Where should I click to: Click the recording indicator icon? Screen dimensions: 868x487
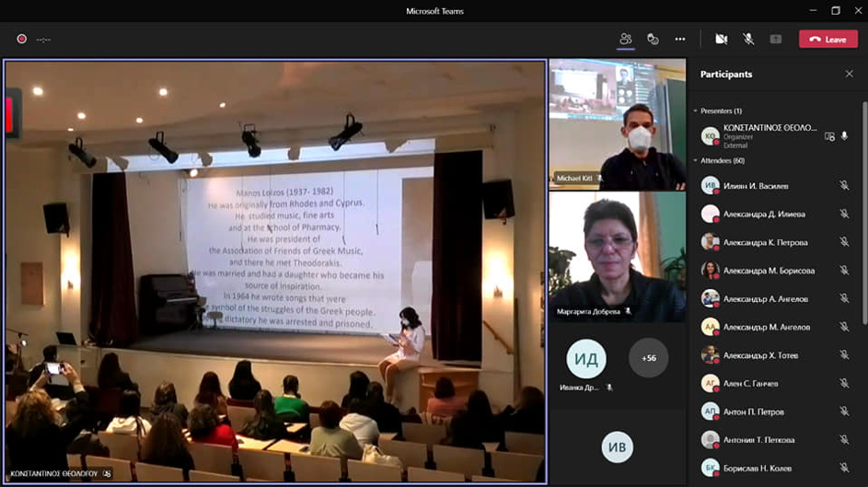pos(21,39)
